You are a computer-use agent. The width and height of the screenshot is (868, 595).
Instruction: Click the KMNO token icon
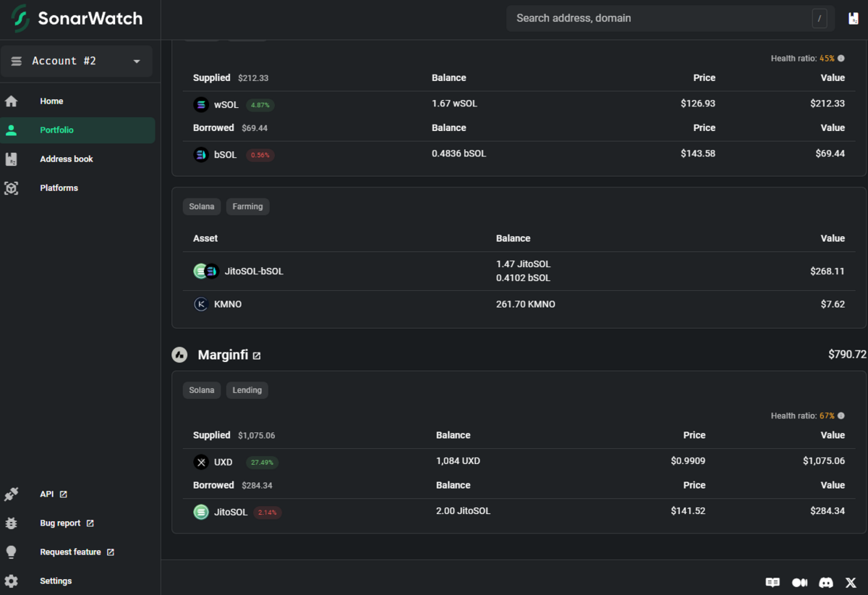pyautogui.click(x=201, y=305)
